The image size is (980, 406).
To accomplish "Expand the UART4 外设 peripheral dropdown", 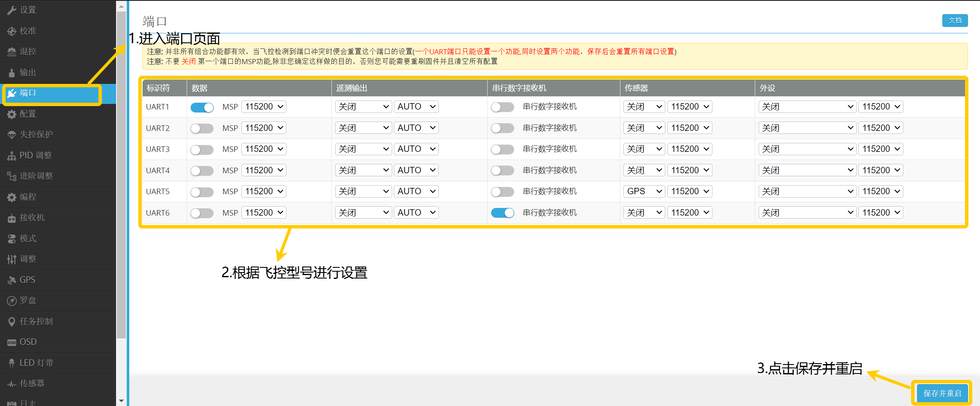I will pyautogui.click(x=807, y=170).
